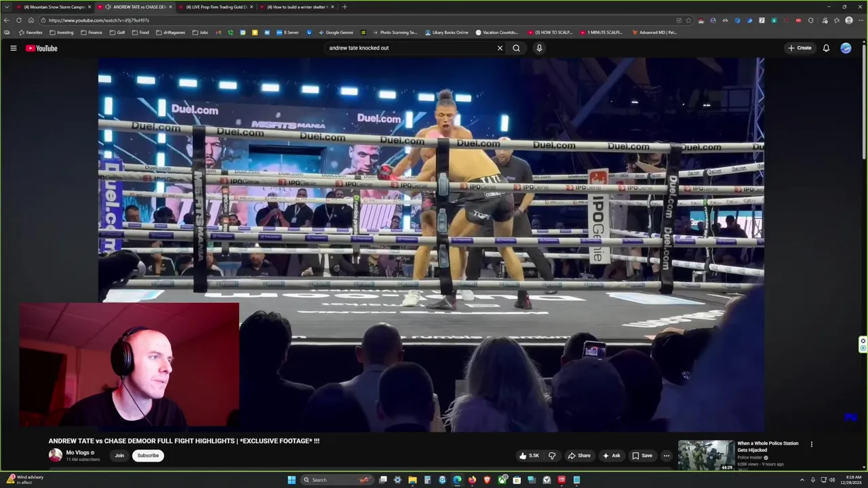Open Advanced MD bookmark
868x488 pixels.
click(x=654, y=33)
